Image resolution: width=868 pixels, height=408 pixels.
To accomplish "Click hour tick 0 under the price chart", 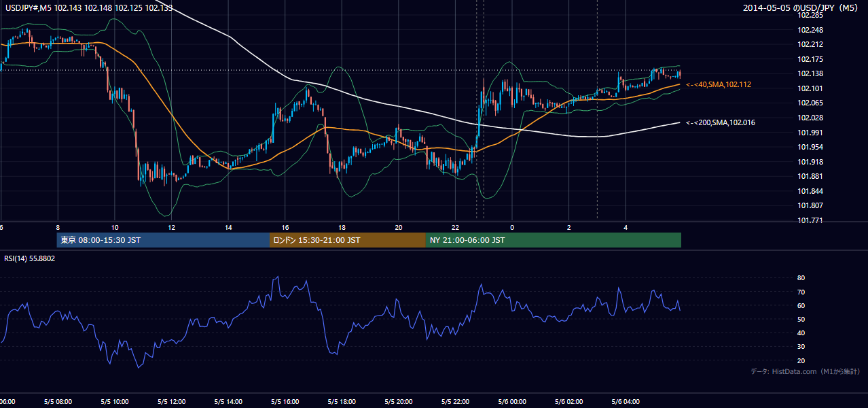I will (512, 227).
